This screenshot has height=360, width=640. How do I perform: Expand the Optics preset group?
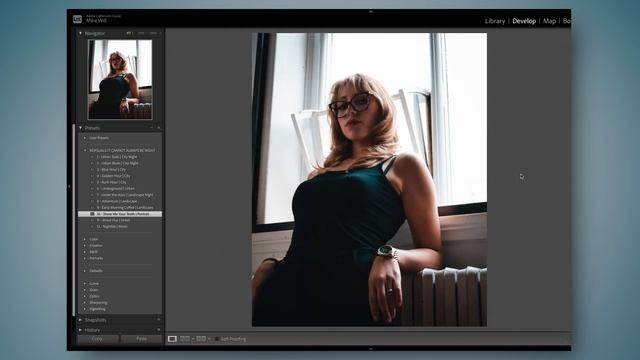pyautogui.click(x=85, y=296)
